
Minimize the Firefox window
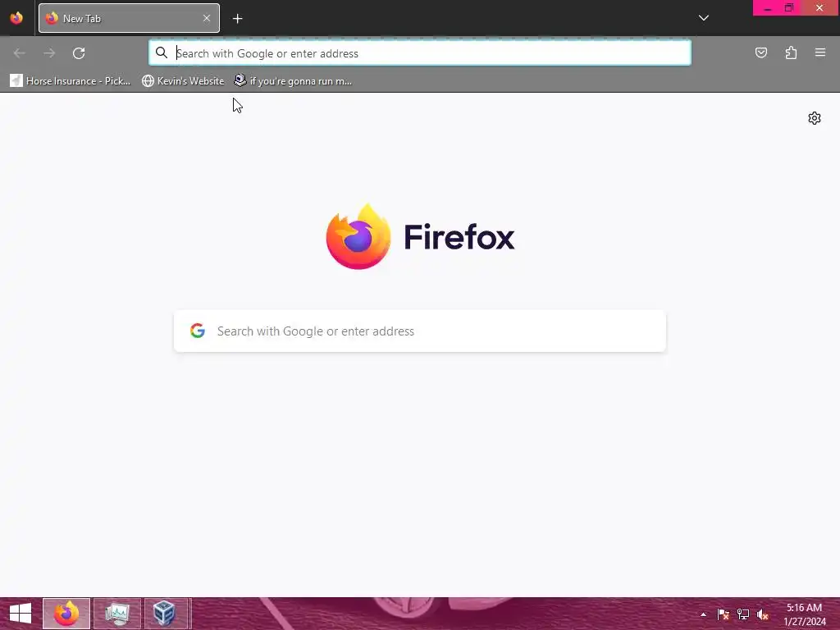click(x=768, y=8)
